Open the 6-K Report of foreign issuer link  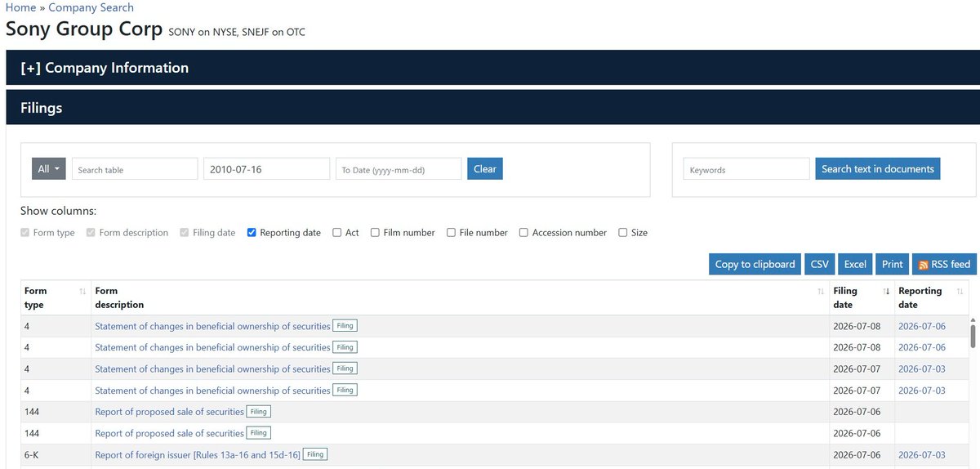(x=198, y=455)
